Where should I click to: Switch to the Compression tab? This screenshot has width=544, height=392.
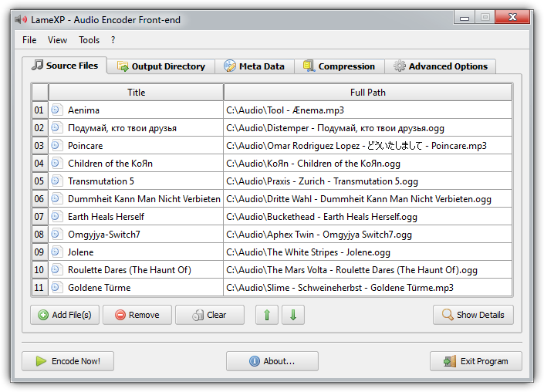340,66
